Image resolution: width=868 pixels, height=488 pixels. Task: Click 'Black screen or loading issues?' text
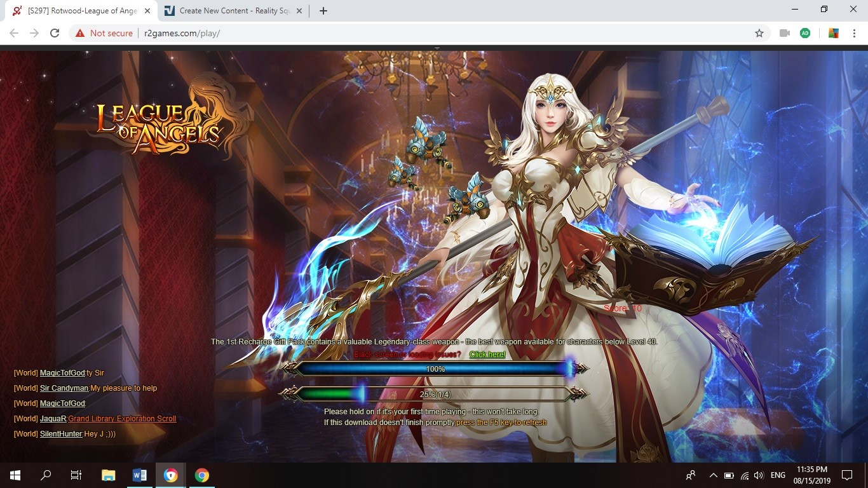click(407, 355)
